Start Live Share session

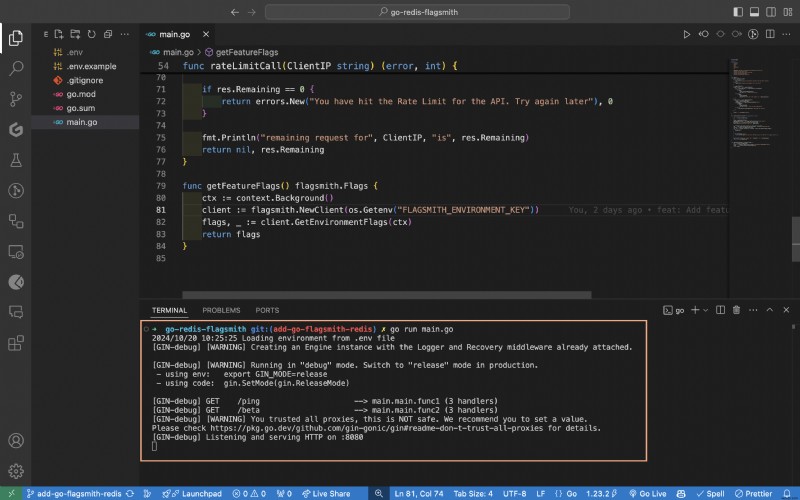point(326,493)
